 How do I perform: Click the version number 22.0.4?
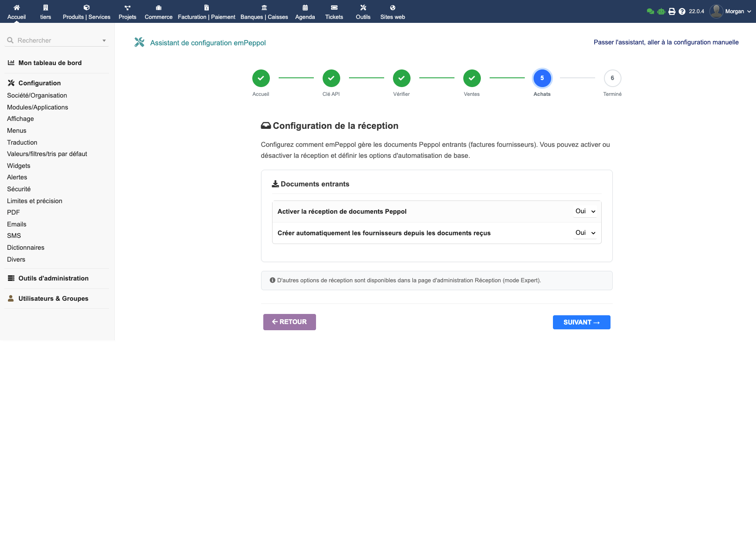(x=696, y=11)
